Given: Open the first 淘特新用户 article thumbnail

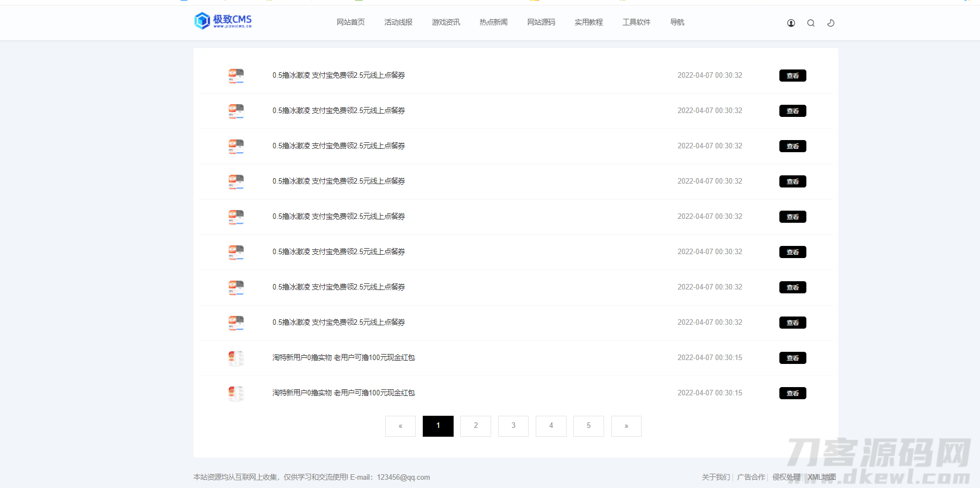Looking at the screenshot, I should [x=236, y=358].
